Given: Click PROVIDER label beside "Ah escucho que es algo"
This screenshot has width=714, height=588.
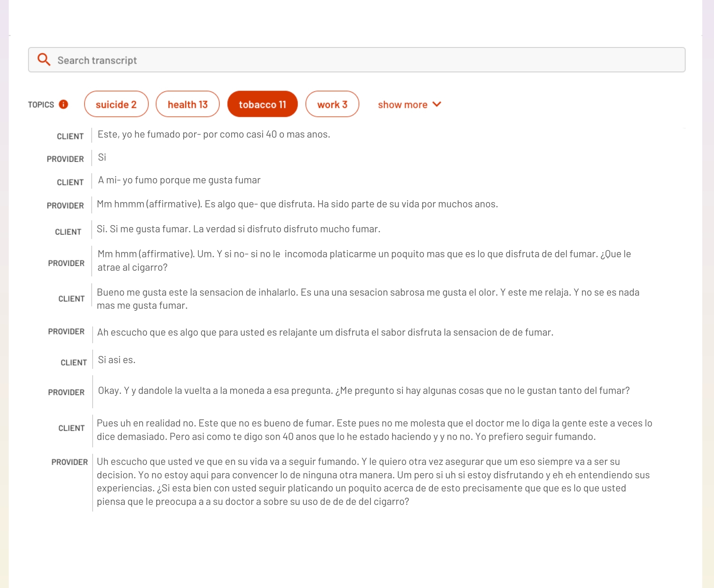Looking at the screenshot, I should [x=66, y=332].
